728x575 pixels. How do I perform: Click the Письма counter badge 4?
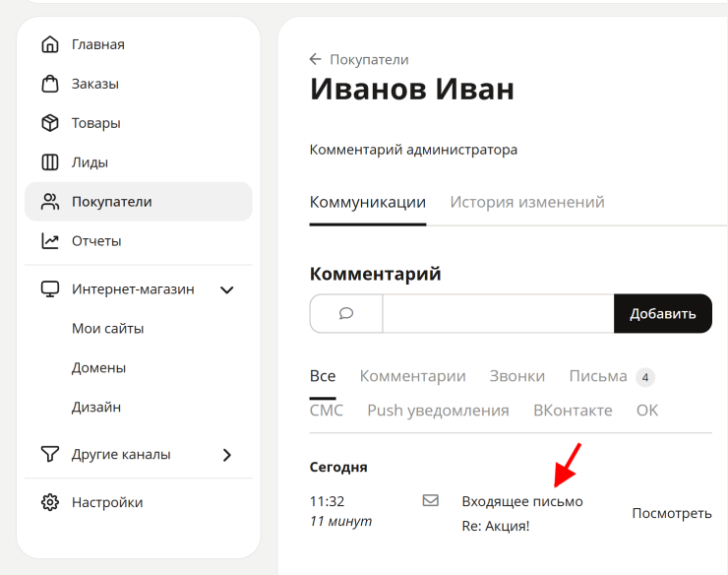[x=645, y=377]
